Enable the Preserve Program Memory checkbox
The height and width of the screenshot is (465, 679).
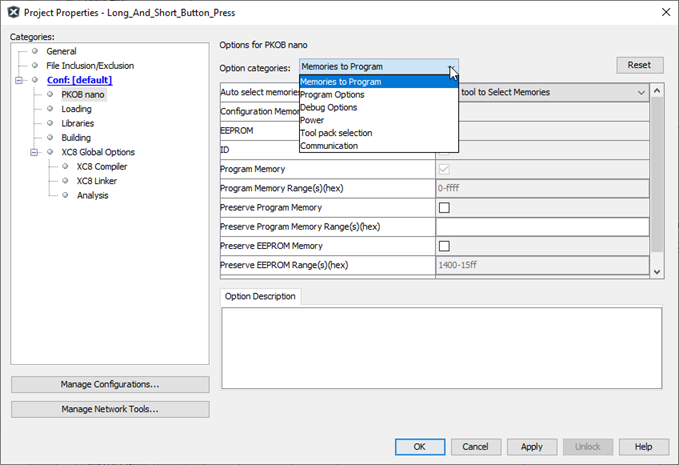point(444,208)
